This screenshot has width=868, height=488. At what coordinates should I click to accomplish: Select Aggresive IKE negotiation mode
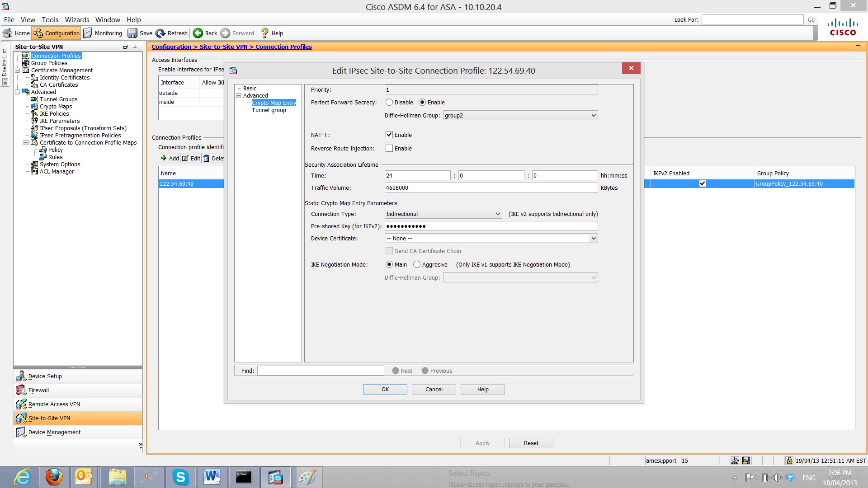coord(417,264)
